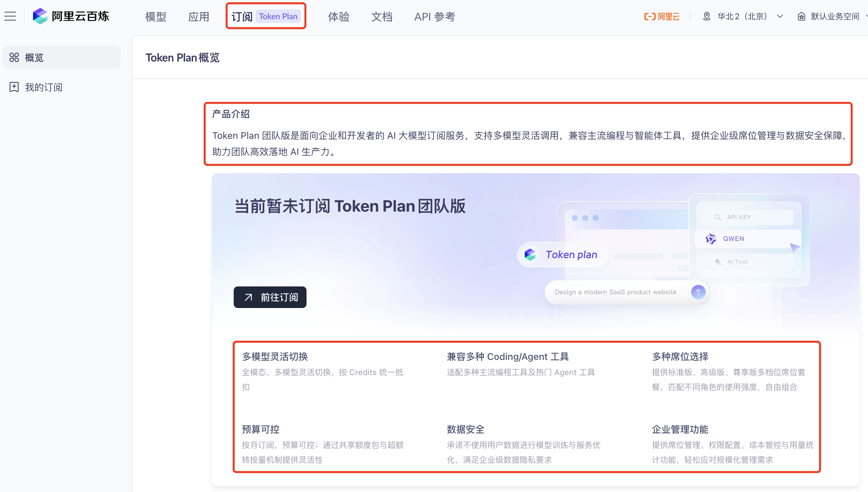This screenshot has height=492, width=868.
Task: Click the workspace icon beside 默认业务空间
Action: point(801,16)
